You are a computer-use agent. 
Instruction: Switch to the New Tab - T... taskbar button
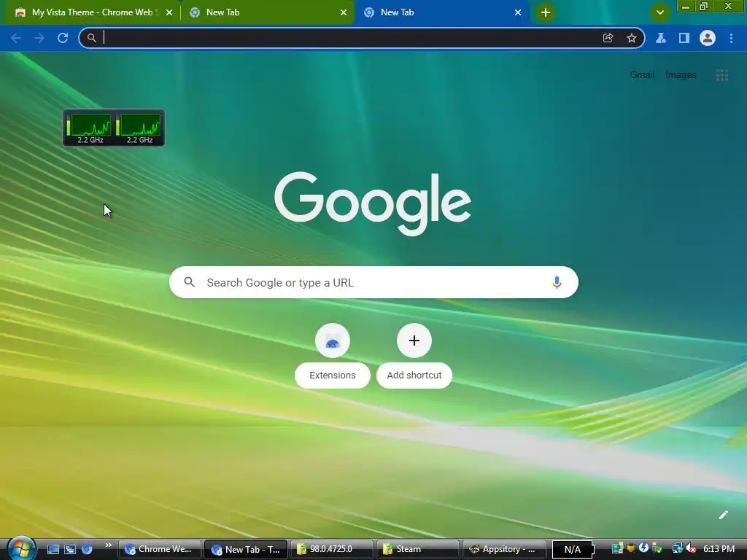(246, 549)
